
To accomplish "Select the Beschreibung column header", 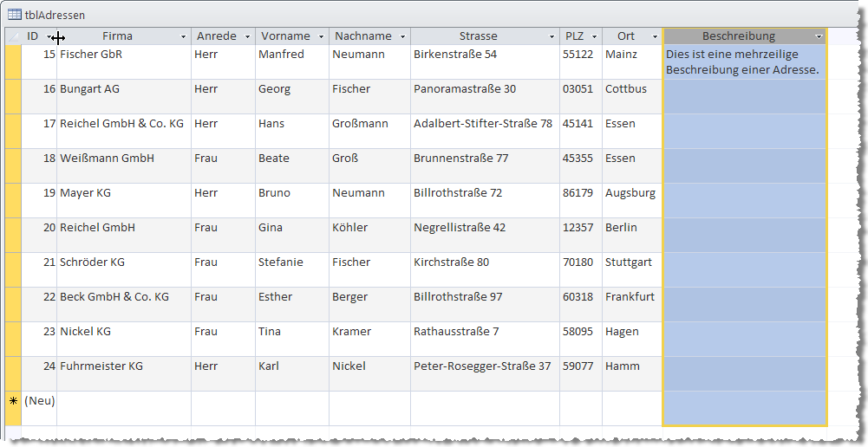I will coord(738,36).
